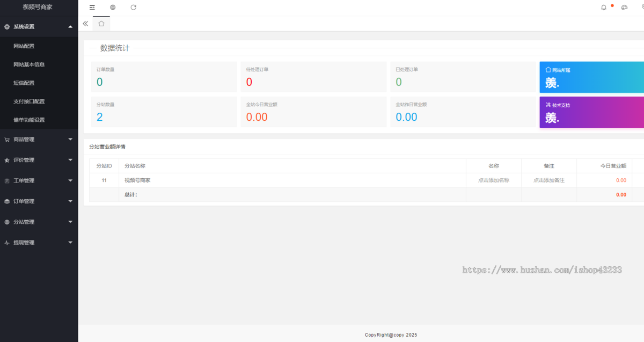The width and height of the screenshot is (644, 342).
Task: Click the 名称 column header
Action: [x=494, y=166]
